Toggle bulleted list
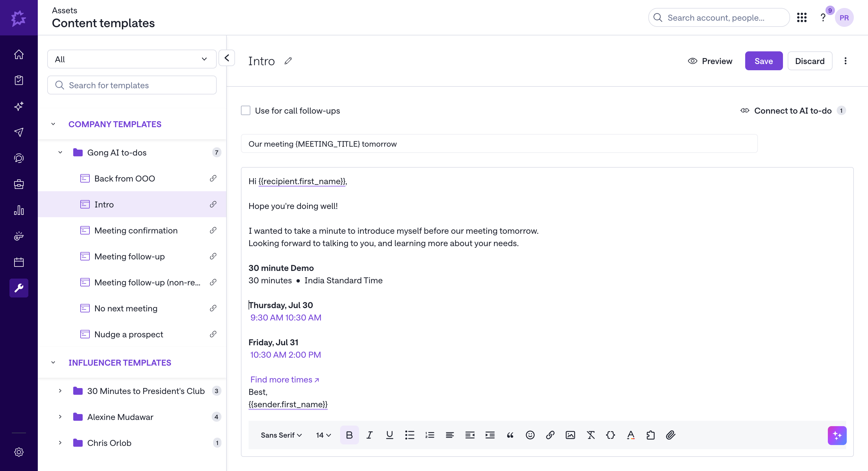 (410, 435)
